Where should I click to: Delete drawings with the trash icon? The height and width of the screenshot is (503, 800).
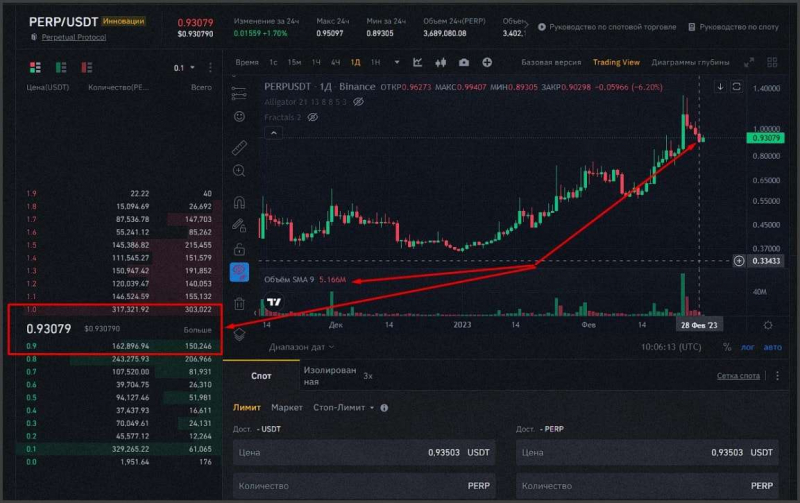(x=239, y=304)
